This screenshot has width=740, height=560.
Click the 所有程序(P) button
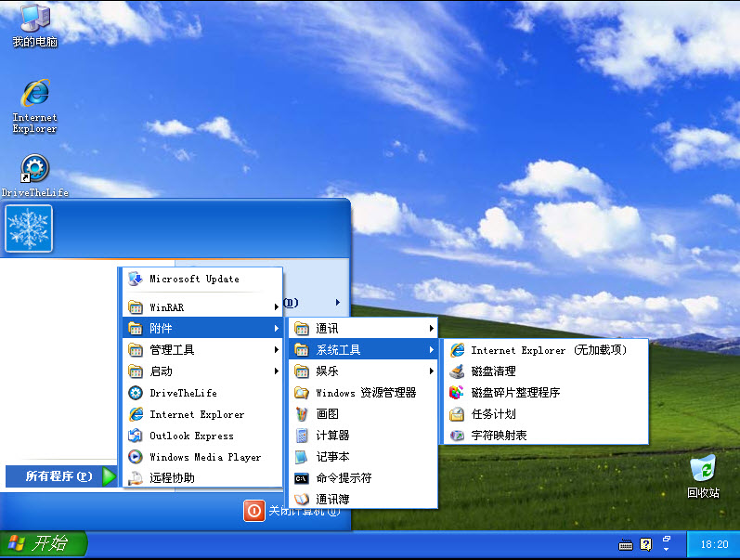click(61, 475)
